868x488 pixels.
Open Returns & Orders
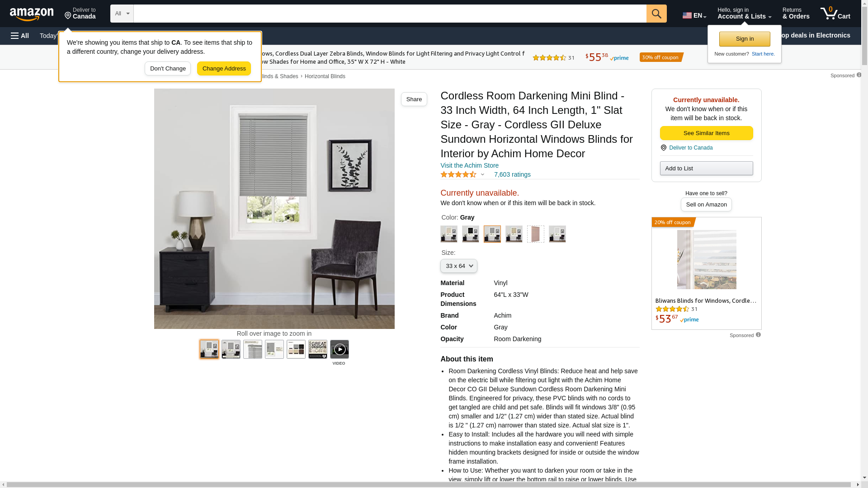pyautogui.click(x=796, y=14)
